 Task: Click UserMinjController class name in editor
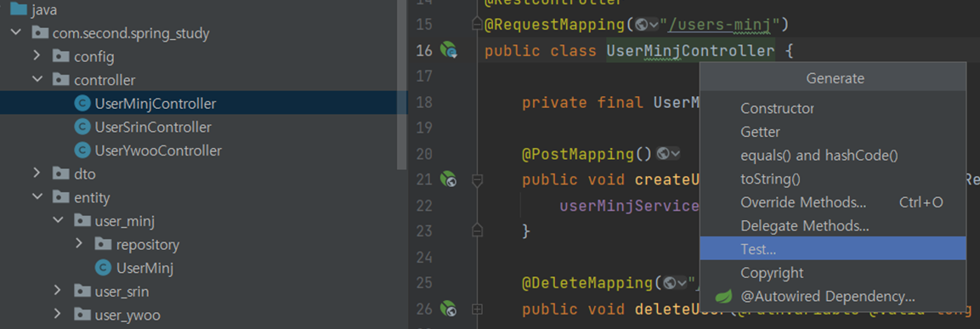(691, 51)
